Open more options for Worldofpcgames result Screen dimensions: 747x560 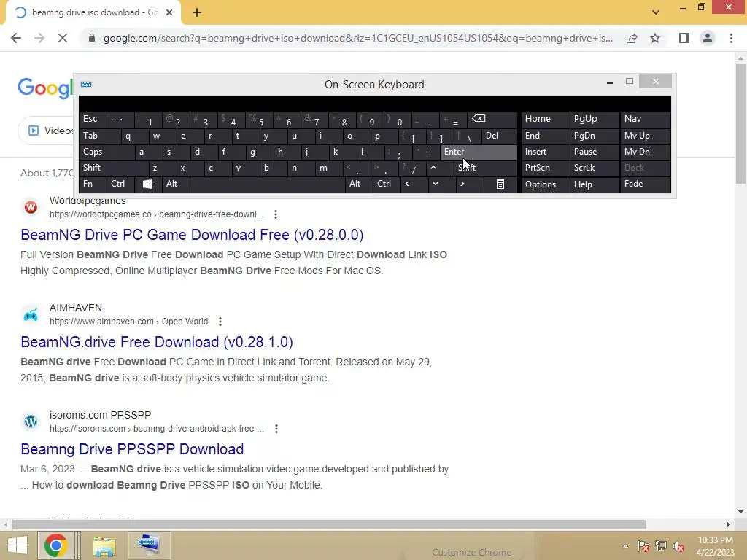(x=275, y=214)
